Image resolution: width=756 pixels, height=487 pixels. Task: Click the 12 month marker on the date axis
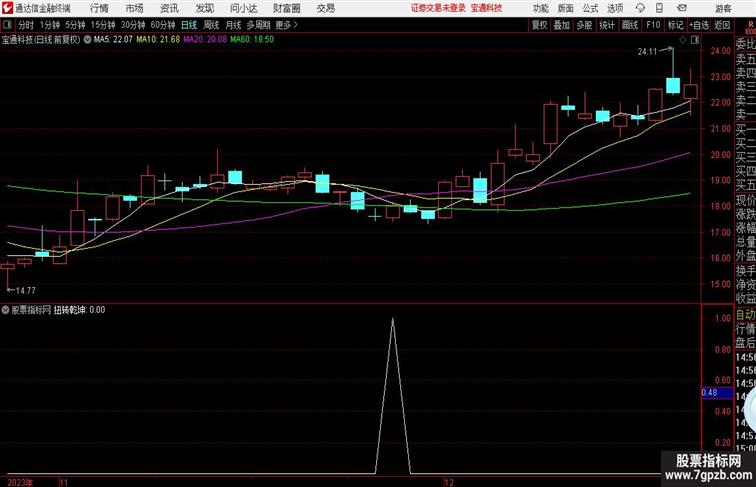449,482
